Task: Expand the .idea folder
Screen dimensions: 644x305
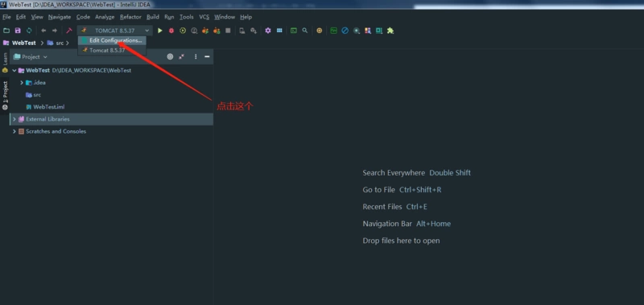Action: coord(22,83)
